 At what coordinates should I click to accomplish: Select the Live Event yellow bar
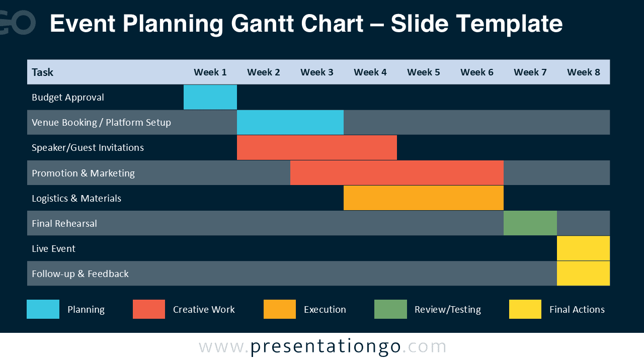[x=584, y=248]
